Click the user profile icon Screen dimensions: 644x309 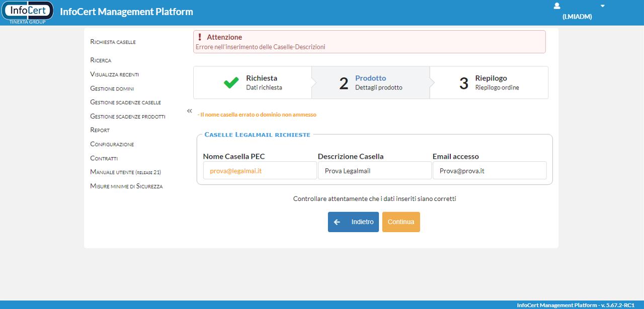point(556,6)
